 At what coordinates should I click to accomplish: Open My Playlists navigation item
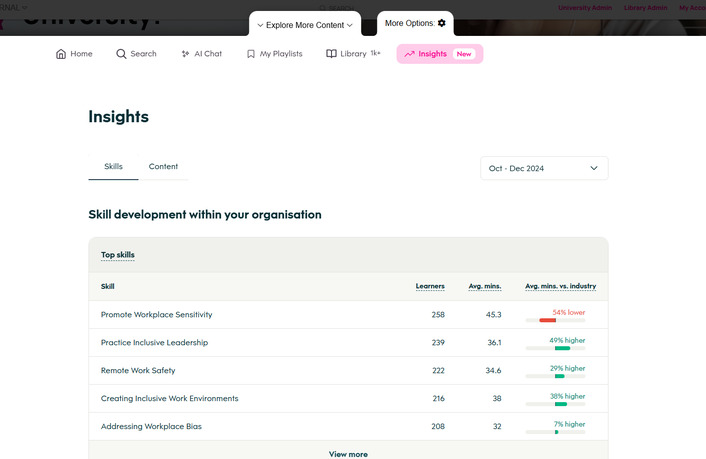coord(275,54)
